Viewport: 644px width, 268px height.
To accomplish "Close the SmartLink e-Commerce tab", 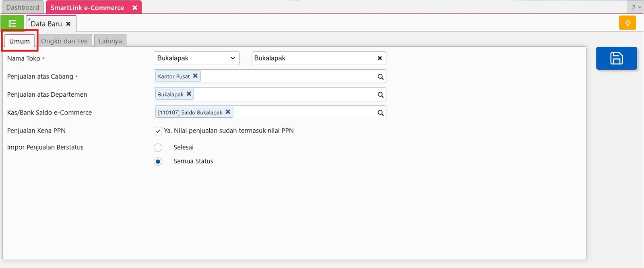I will 135,8.
